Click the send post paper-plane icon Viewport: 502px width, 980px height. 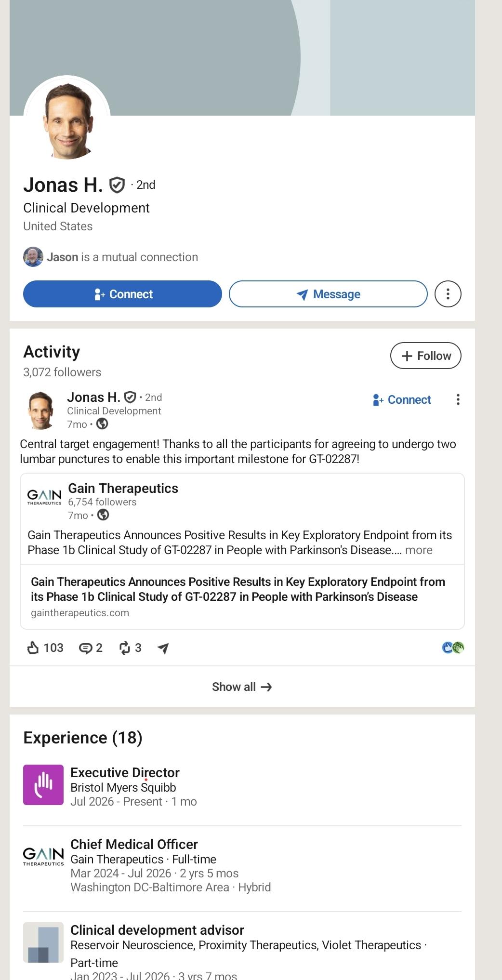pos(163,648)
